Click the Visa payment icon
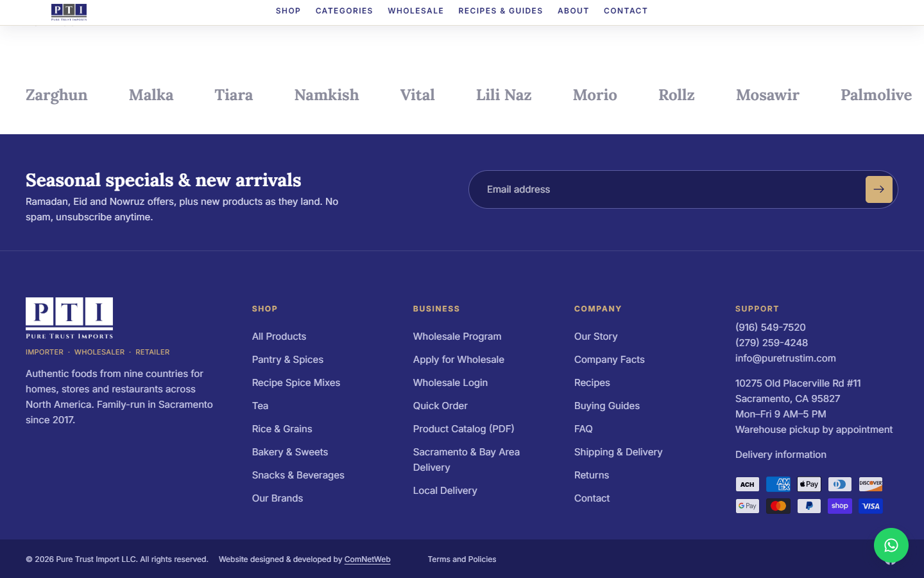Viewport: 924px width, 578px height. click(870, 506)
